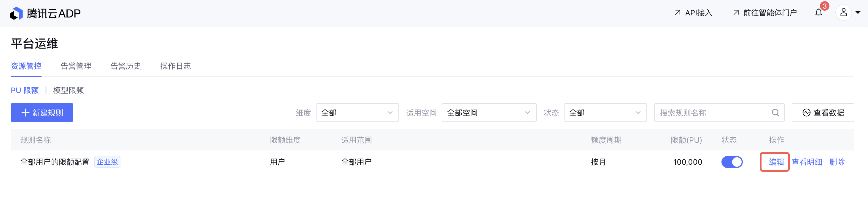868x215 pixels.
Task: Click the 查看数据 chart button
Action: point(823,113)
